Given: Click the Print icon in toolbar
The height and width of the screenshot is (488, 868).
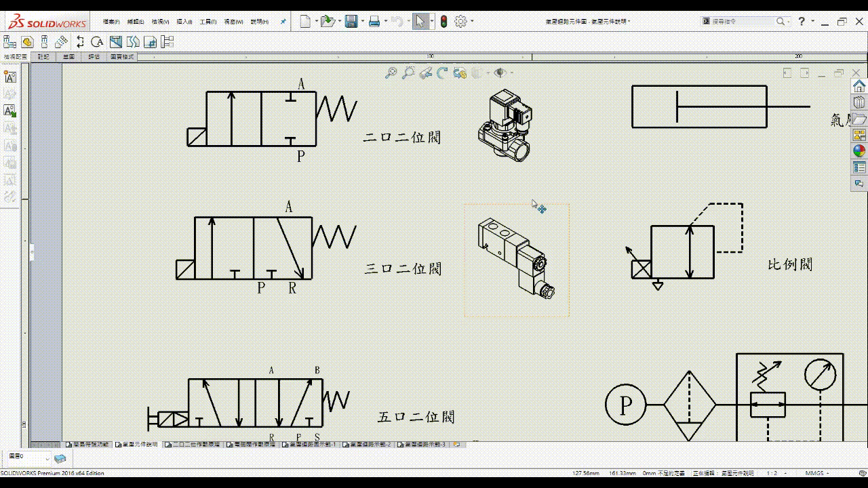Looking at the screenshot, I should (x=374, y=22).
